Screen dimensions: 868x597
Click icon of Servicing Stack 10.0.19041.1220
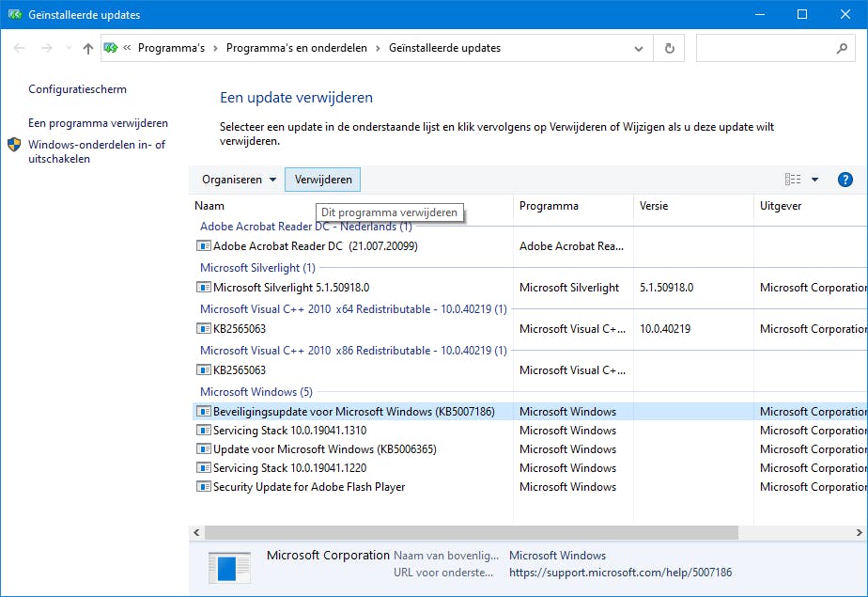(204, 468)
